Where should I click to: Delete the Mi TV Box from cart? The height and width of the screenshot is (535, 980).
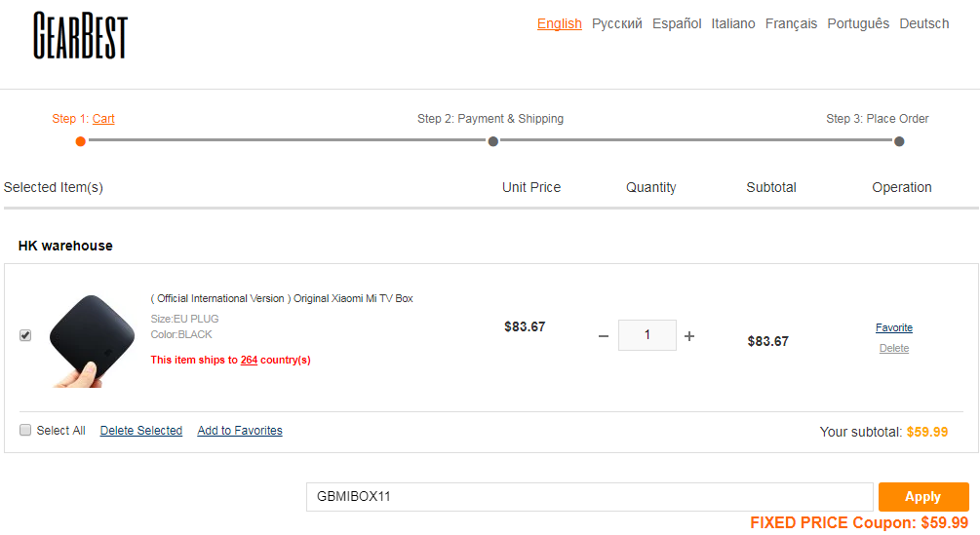click(x=894, y=348)
